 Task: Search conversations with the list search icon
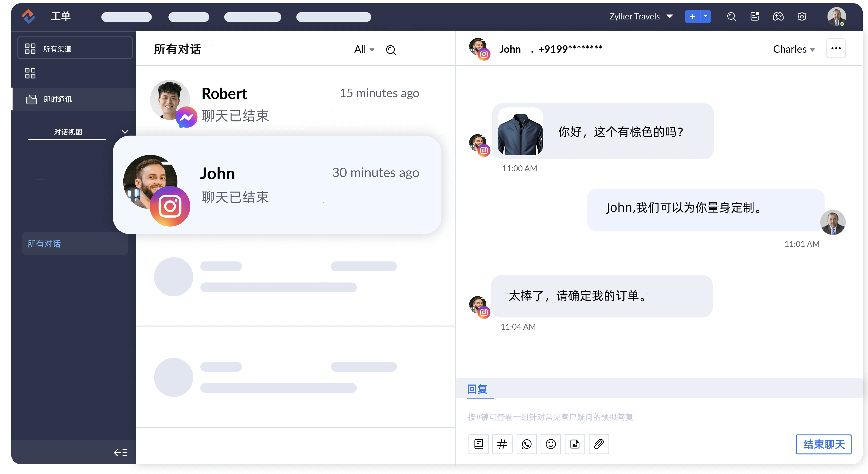pos(391,50)
